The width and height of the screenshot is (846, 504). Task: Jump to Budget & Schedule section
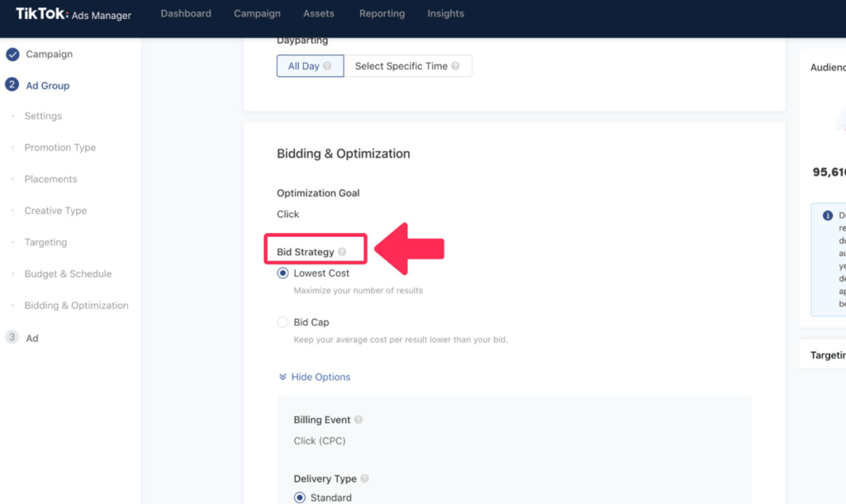coord(68,274)
